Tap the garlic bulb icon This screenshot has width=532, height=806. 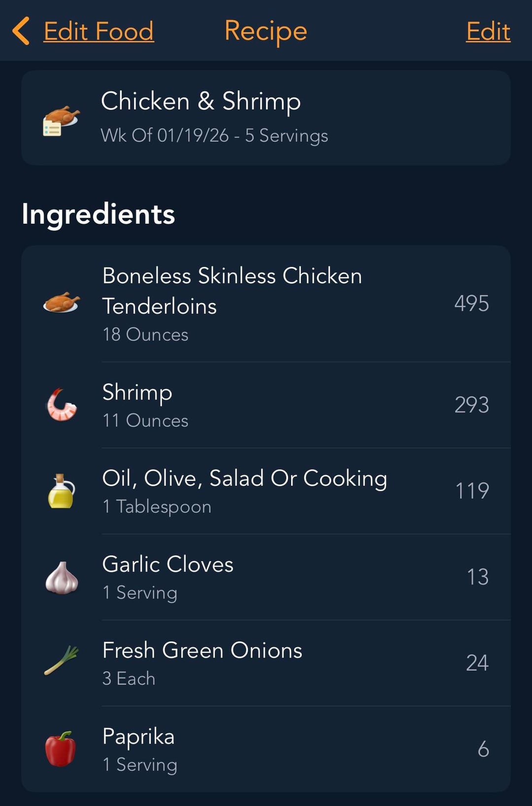[x=62, y=577]
